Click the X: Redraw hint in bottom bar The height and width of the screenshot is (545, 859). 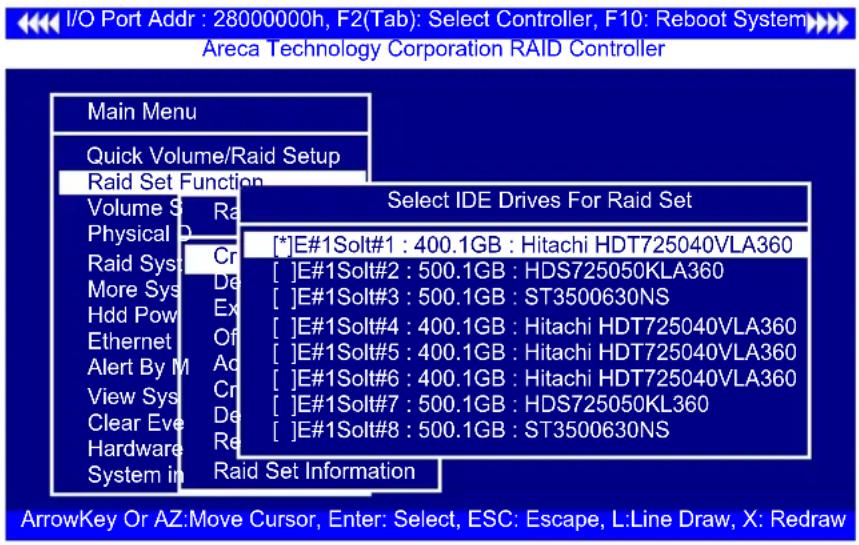tap(794, 520)
